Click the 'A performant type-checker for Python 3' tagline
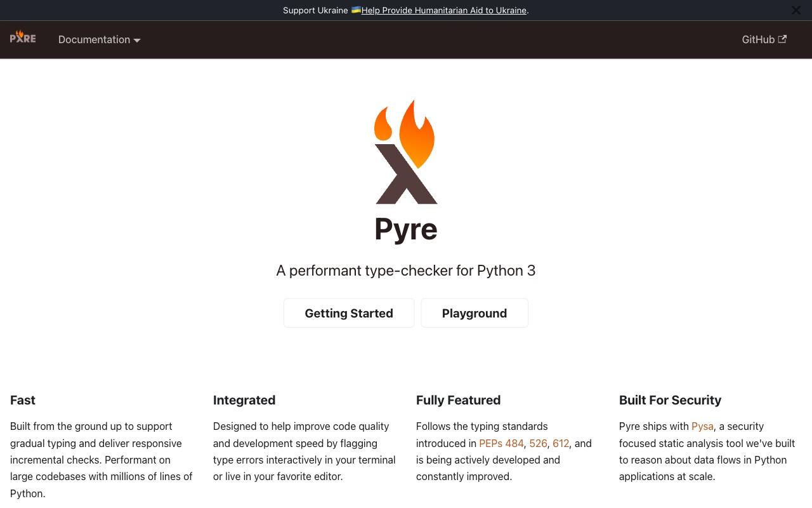The image size is (812, 508). [406, 271]
